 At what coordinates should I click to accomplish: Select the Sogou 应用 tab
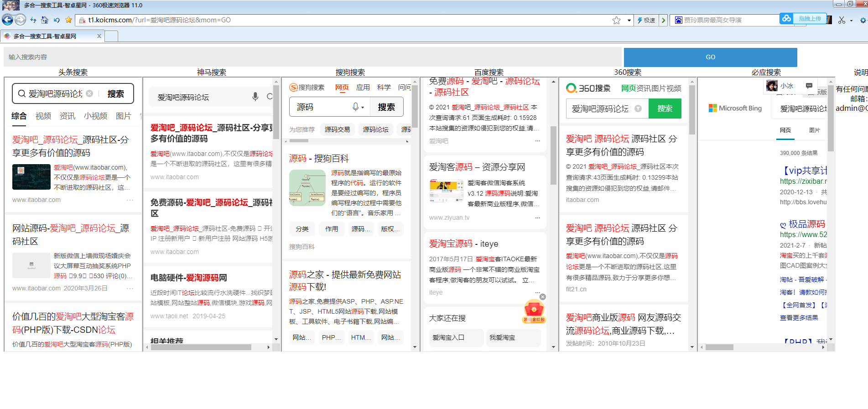[363, 87]
